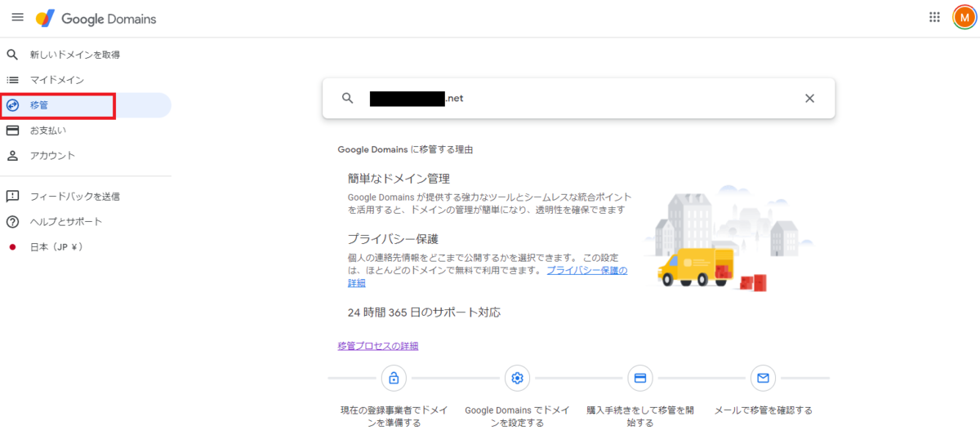Image resolution: width=980 pixels, height=443 pixels.
Task: Click メールで移管を確認する step label
Action: point(763,410)
